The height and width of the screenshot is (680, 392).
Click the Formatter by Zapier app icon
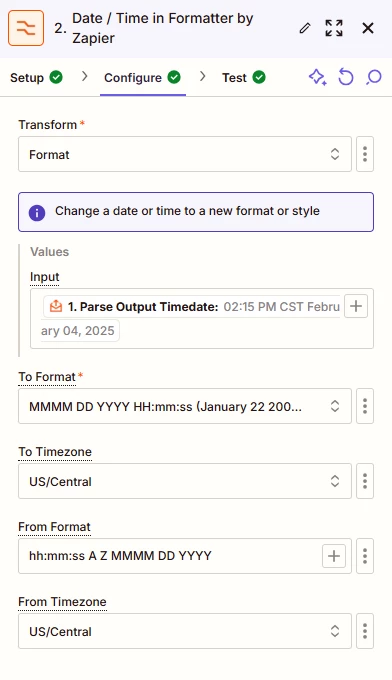[26, 28]
